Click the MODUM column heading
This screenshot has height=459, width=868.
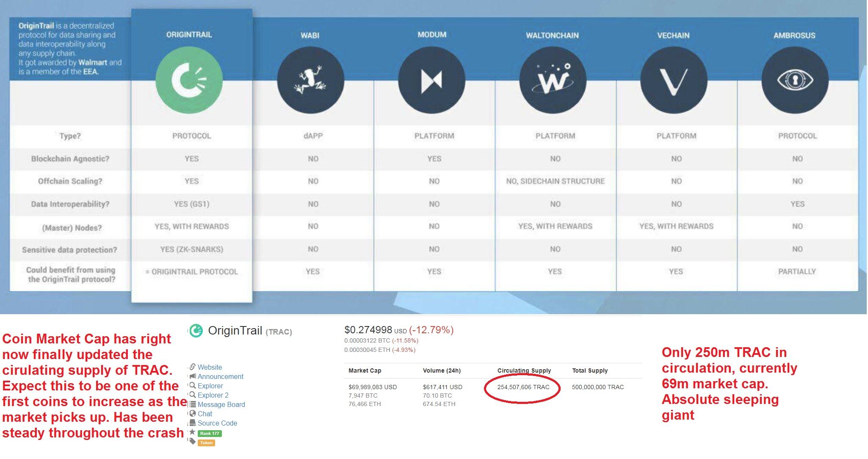click(x=432, y=35)
